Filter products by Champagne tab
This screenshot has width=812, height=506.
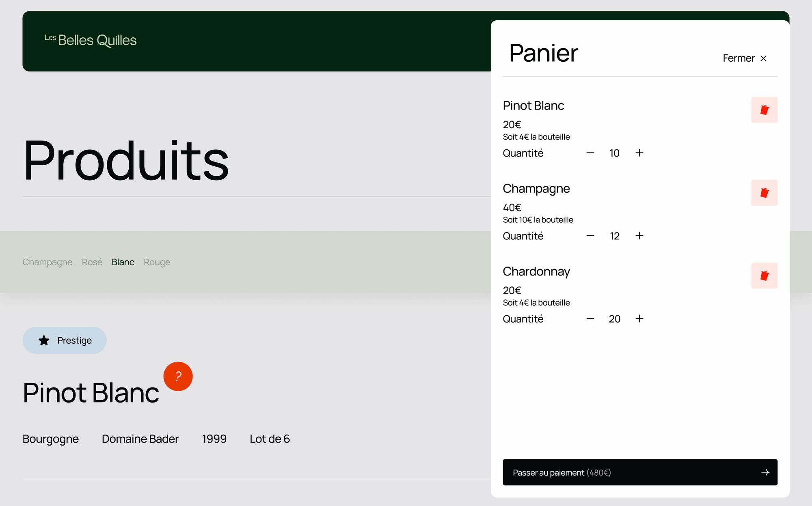[x=47, y=262]
